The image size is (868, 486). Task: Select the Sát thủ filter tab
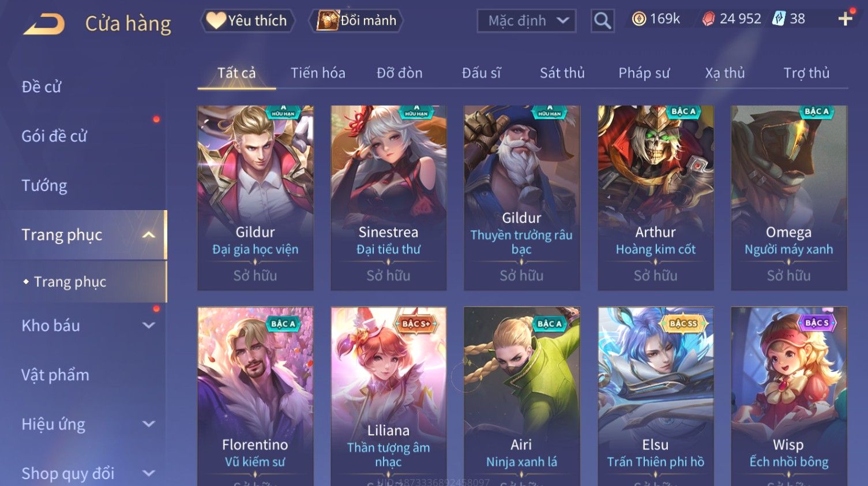(x=562, y=73)
